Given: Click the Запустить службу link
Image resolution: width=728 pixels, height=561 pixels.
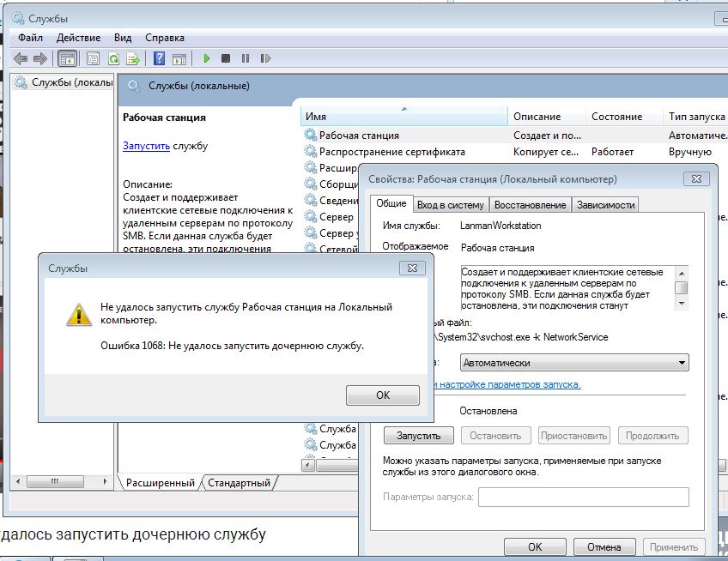Looking at the screenshot, I should coord(146,146).
